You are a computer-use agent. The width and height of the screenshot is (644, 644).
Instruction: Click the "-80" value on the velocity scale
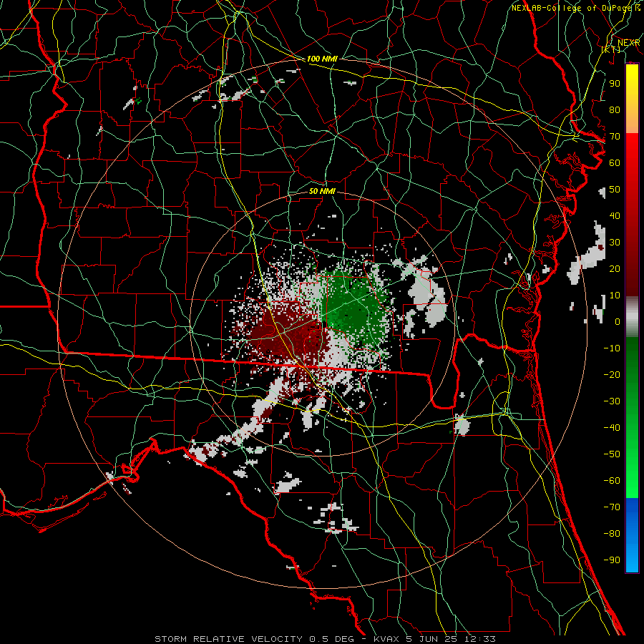(x=612, y=534)
